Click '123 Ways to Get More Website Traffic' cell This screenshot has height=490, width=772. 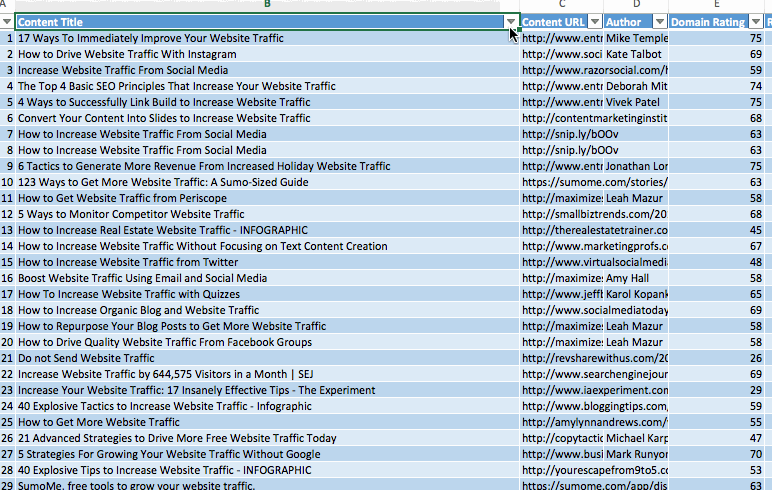267,182
